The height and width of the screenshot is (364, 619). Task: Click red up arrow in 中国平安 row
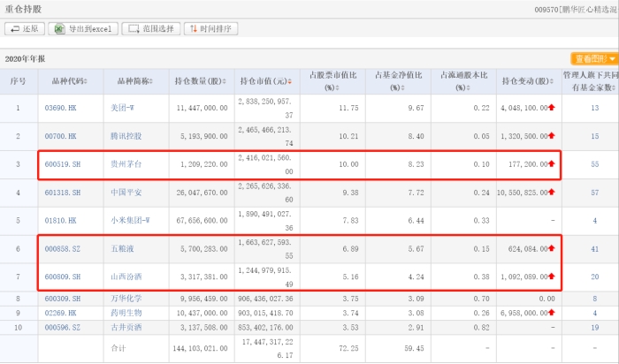click(552, 192)
